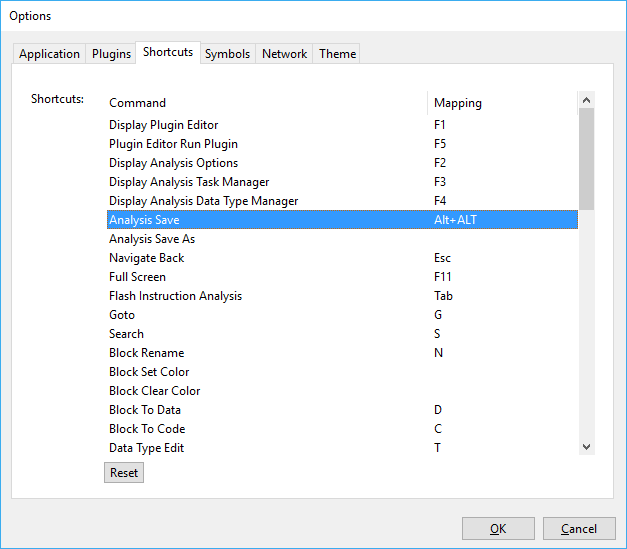Select the Full Screen shortcut row
Viewport: 627px width, 549px height.
[137, 277]
